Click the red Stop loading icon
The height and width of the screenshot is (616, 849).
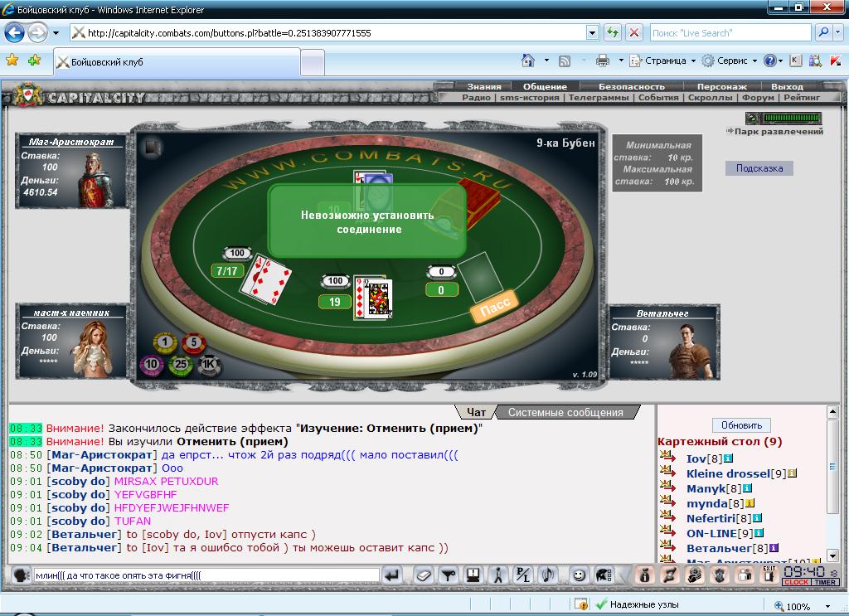(634, 33)
